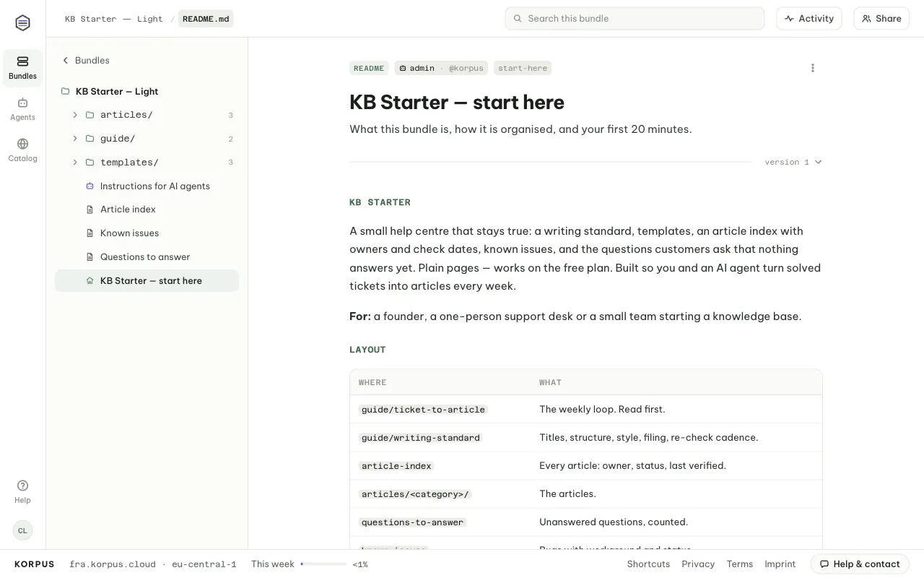Screen dimensions: 924x578
Task: Select KB Starter — Light breadcrumb
Action: point(114,19)
